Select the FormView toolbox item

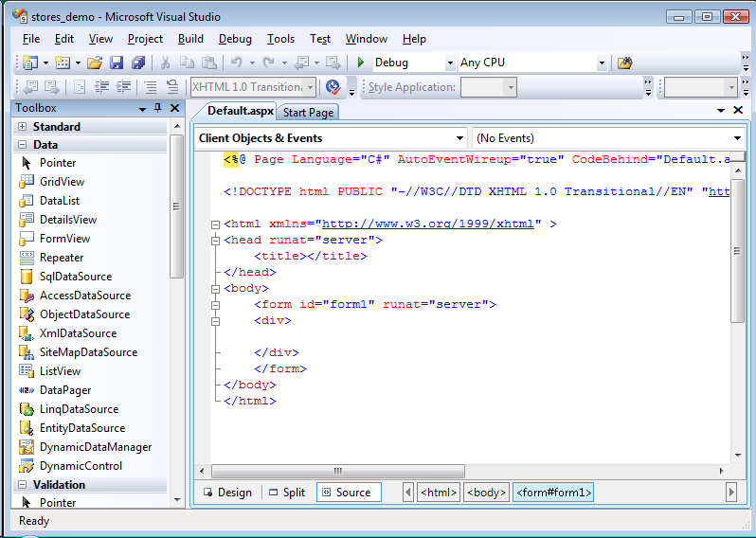(x=55, y=239)
